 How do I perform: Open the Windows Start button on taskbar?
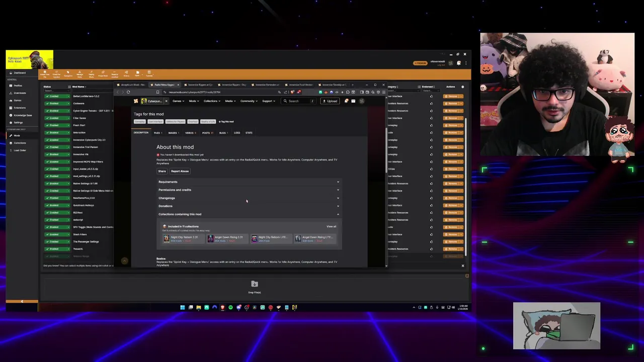[x=183, y=307]
